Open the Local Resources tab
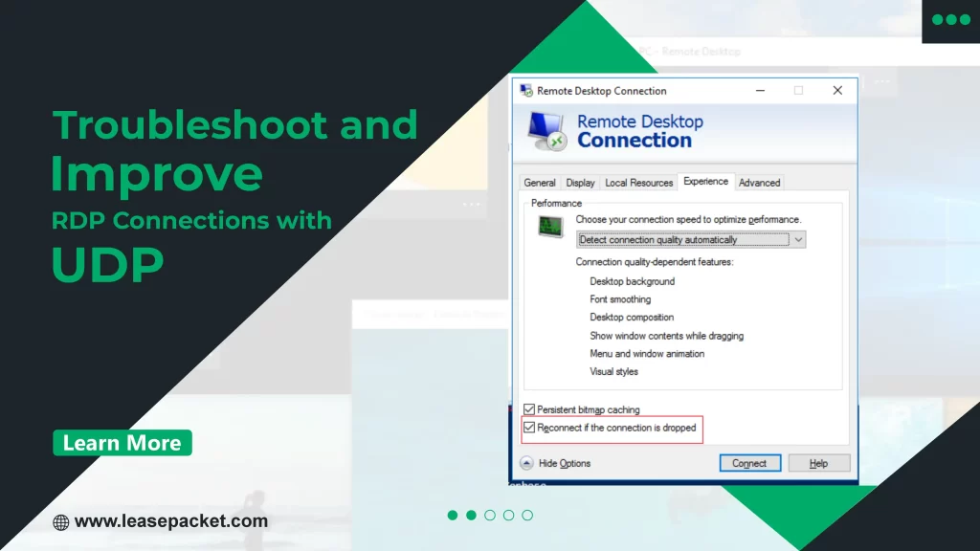980x551 pixels. pyautogui.click(x=638, y=182)
